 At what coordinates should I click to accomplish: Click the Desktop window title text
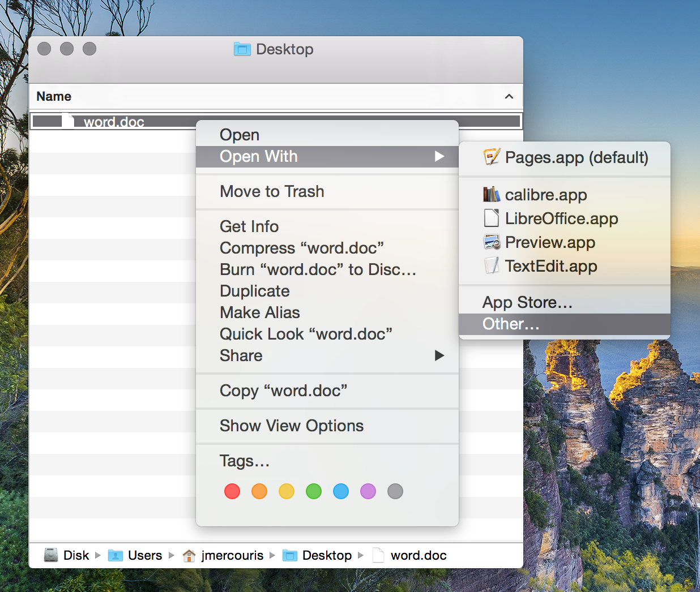(x=284, y=49)
